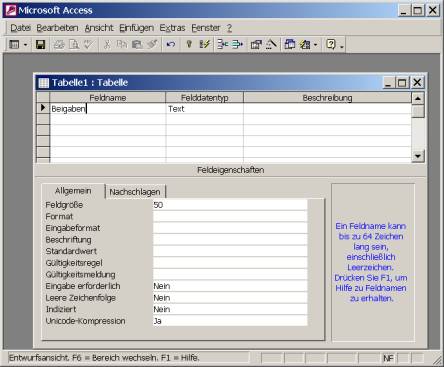
Task: Click the View (datasheet) toolbar icon
Action: click(14, 44)
